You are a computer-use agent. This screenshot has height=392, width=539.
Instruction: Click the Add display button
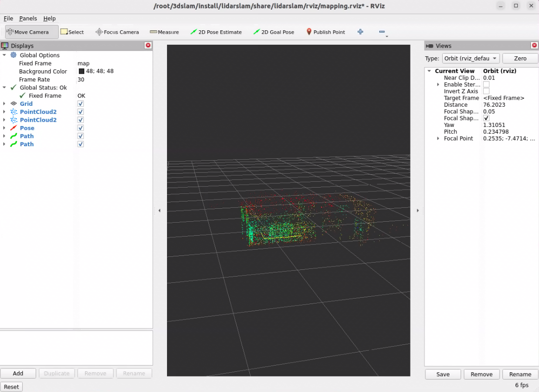click(18, 373)
